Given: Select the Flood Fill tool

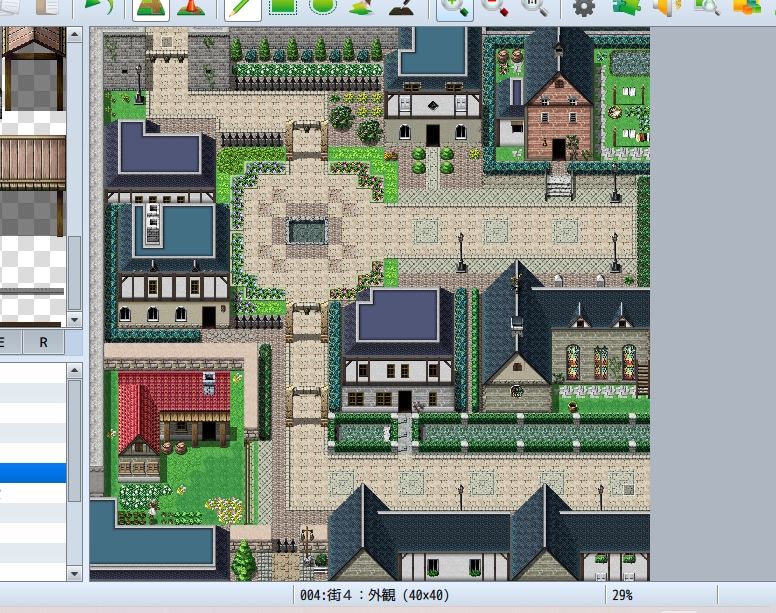Looking at the screenshot, I should 362,6.
